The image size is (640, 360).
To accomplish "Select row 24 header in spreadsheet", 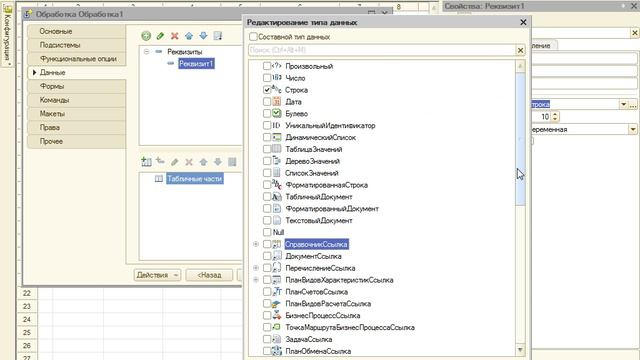I will pyautogui.click(x=27, y=319).
